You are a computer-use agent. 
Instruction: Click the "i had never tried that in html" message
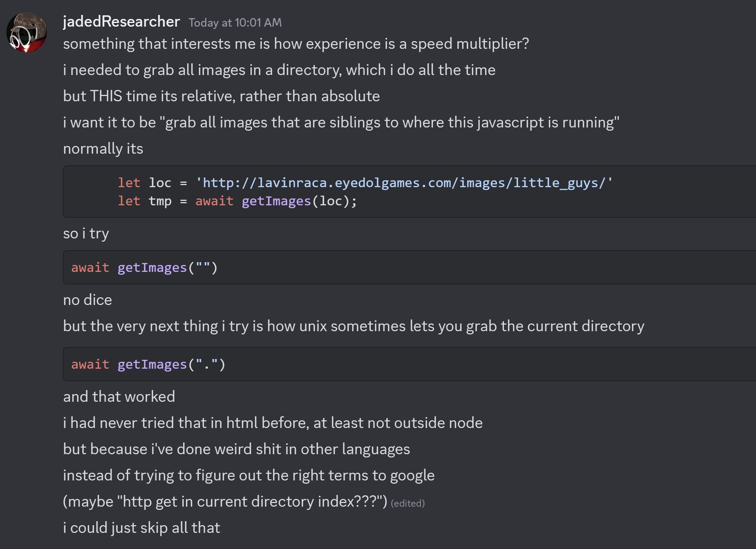tap(273, 423)
